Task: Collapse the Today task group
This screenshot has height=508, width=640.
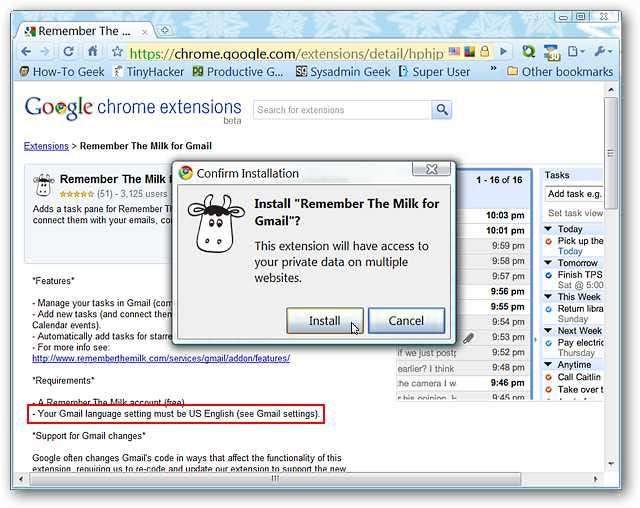Action: point(548,228)
